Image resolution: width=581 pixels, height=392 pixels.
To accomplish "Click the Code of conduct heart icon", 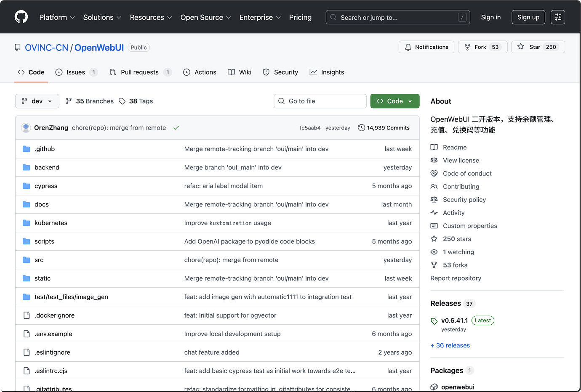I will coord(434,173).
